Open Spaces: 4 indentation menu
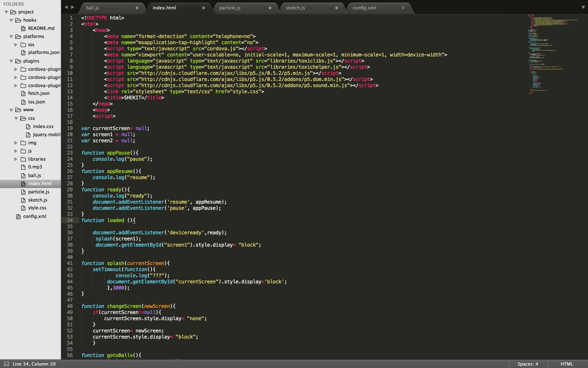 click(528, 364)
